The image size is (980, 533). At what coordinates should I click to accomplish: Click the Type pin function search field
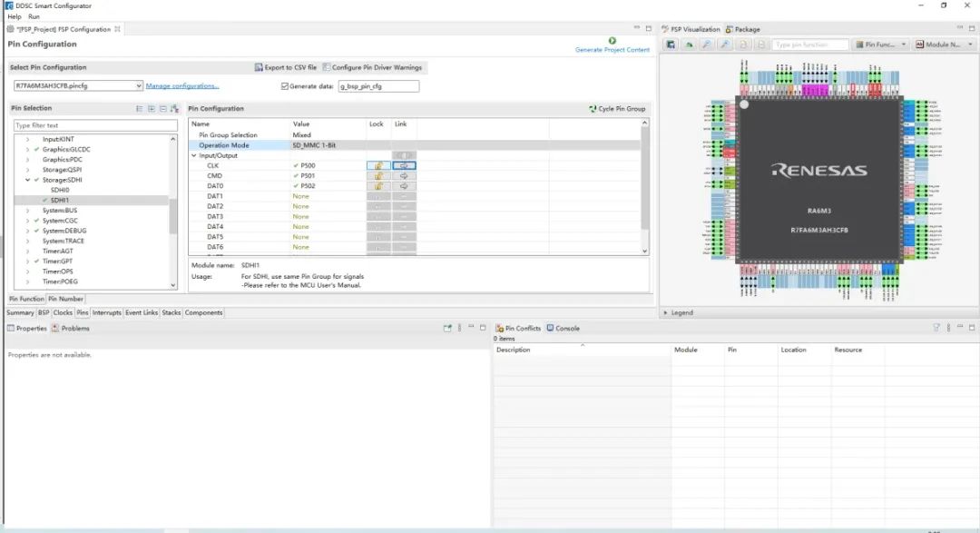pos(810,44)
